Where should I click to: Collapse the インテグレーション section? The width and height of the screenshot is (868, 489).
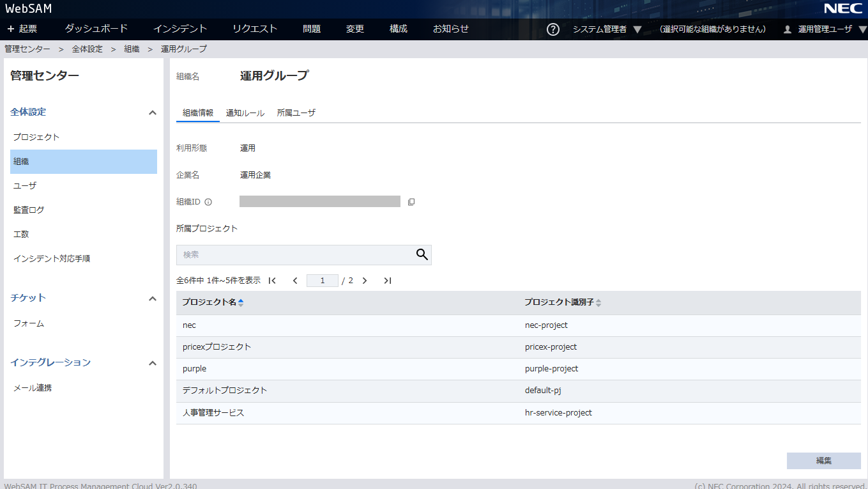153,363
